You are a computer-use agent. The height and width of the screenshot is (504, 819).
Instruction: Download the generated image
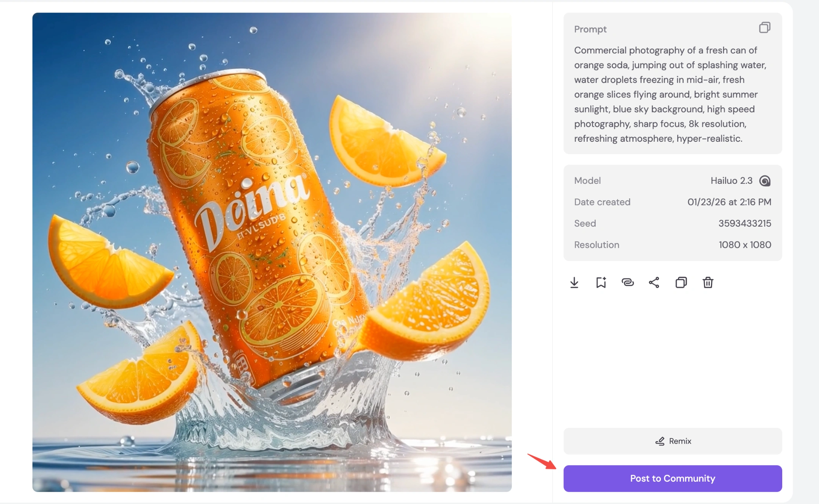point(574,282)
